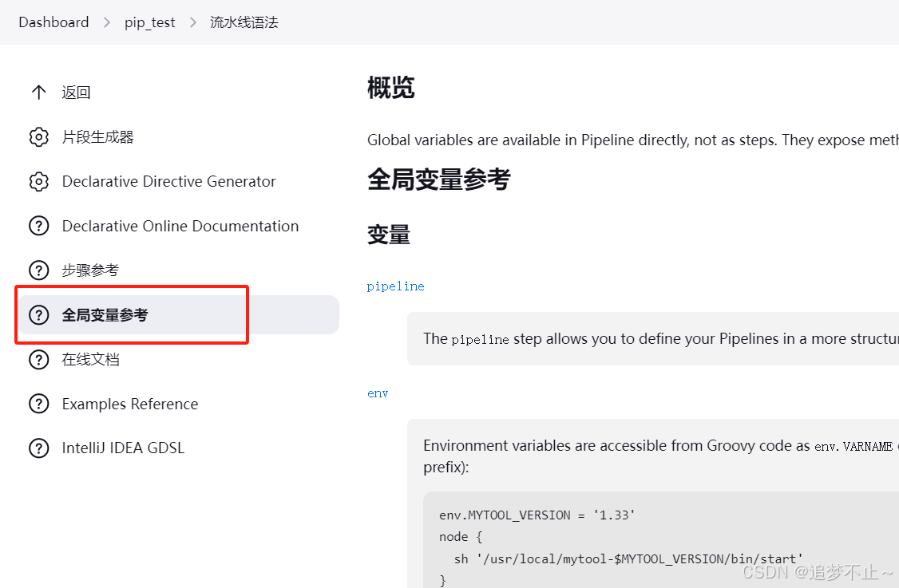Viewport: 899px width, 588px height.
Task: Click the pipeline variable link
Action: click(395, 286)
